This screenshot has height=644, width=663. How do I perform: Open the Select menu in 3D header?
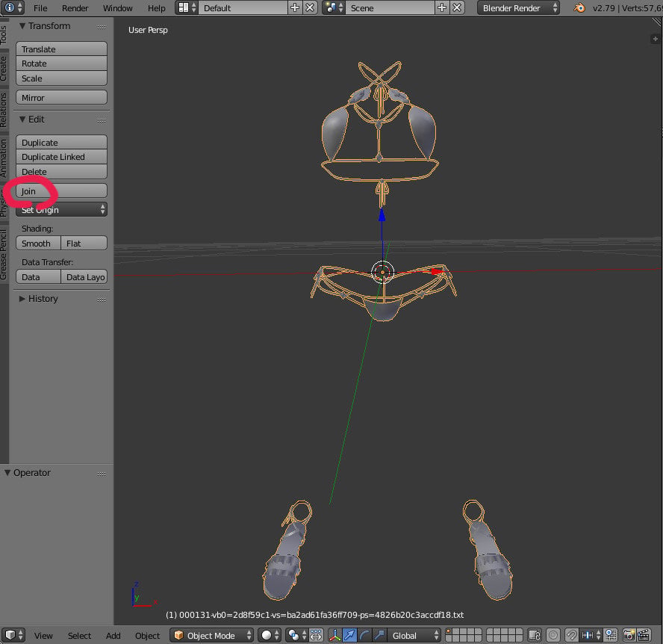coord(79,636)
